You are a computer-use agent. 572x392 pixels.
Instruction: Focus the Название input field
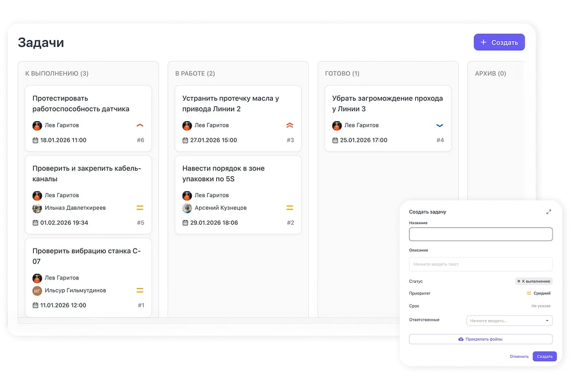(481, 234)
